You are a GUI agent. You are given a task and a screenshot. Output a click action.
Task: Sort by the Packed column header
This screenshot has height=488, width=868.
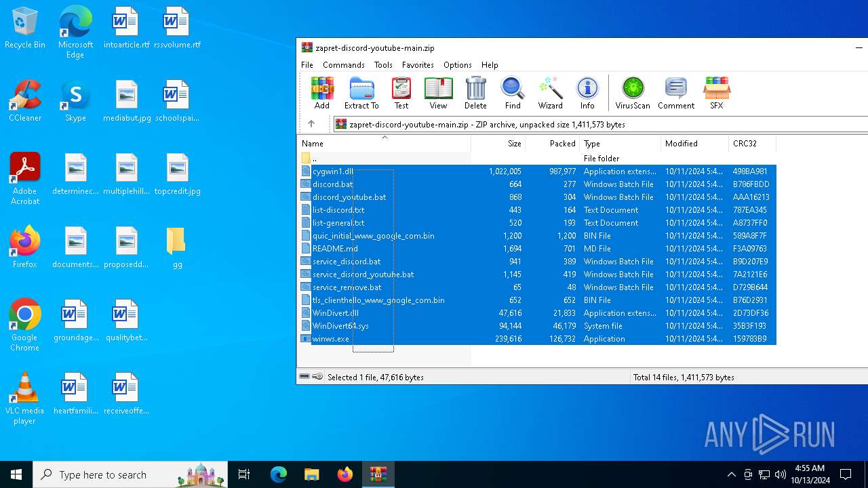pyautogui.click(x=553, y=144)
